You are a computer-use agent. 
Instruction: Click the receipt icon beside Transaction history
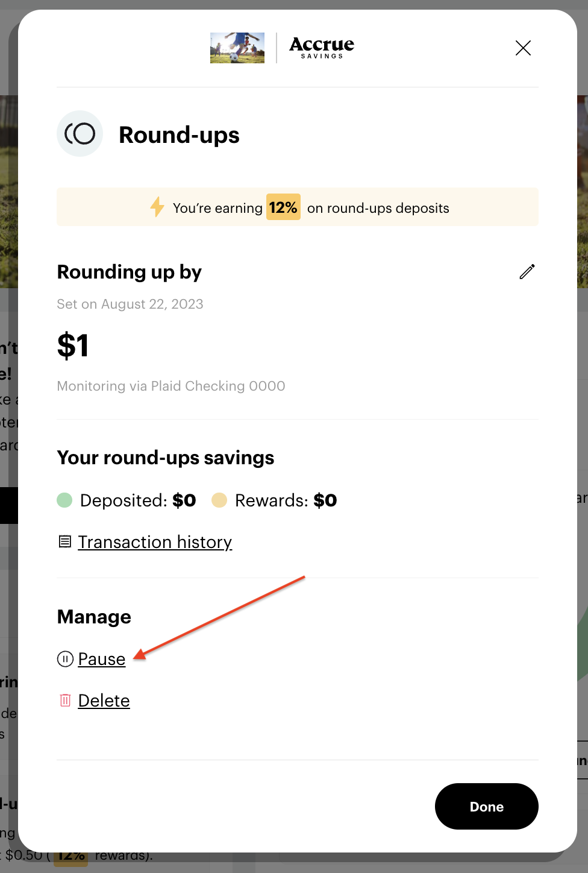pos(65,541)
